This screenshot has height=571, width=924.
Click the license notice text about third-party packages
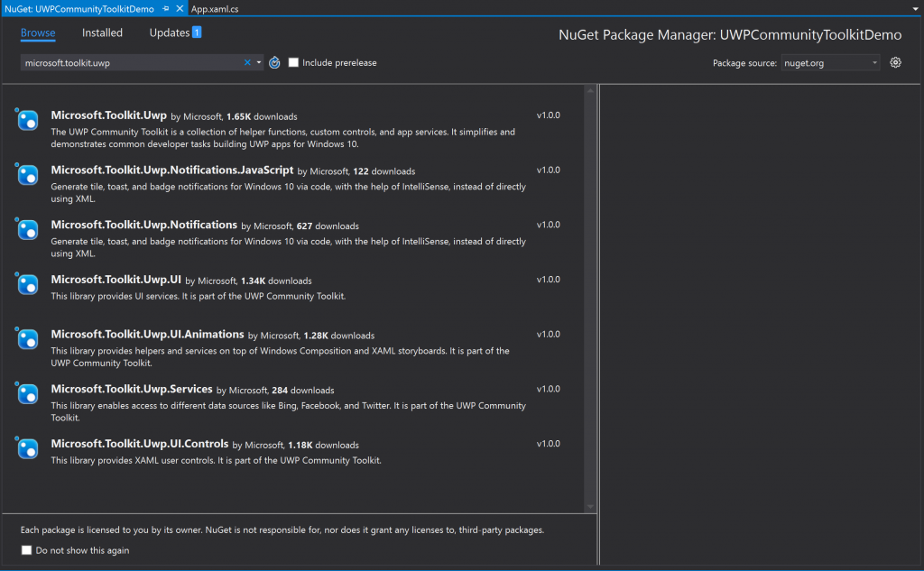pos(282,530)
